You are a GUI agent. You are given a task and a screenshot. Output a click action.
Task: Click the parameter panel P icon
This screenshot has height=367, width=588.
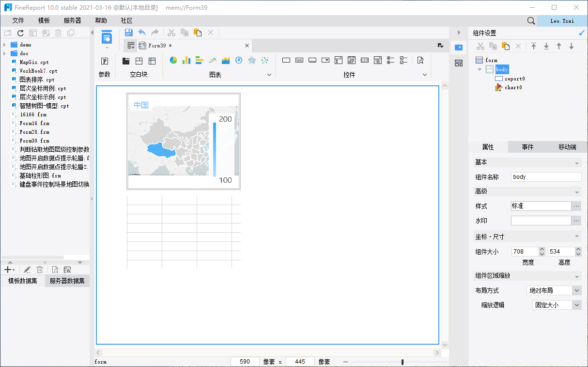click(105, 61)
